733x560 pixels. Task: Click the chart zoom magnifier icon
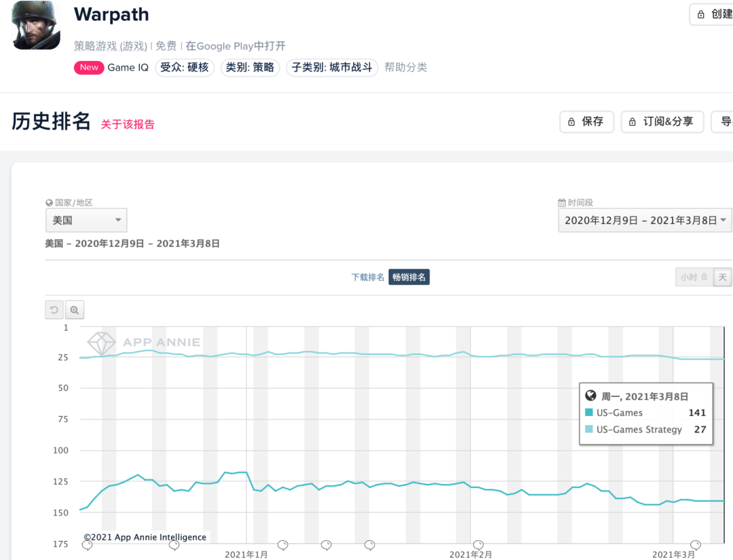coord(75,310)
